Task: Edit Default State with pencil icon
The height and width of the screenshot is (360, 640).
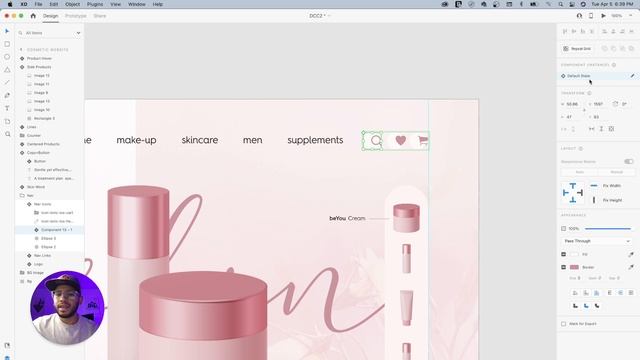Action: click(x=632, y=76)
